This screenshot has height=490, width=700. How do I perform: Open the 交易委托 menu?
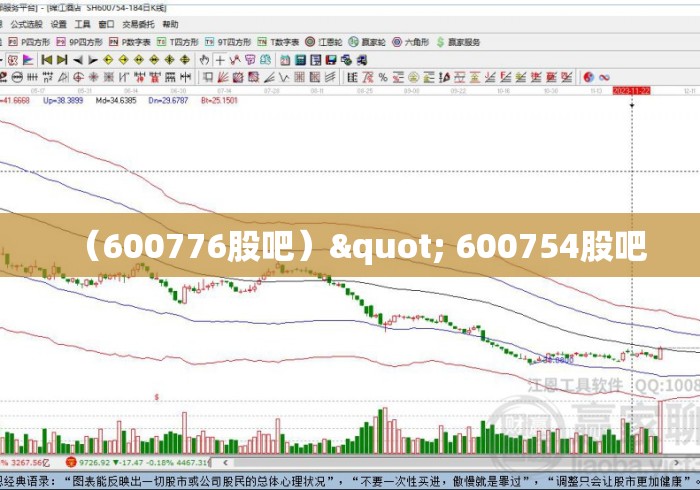138,24
